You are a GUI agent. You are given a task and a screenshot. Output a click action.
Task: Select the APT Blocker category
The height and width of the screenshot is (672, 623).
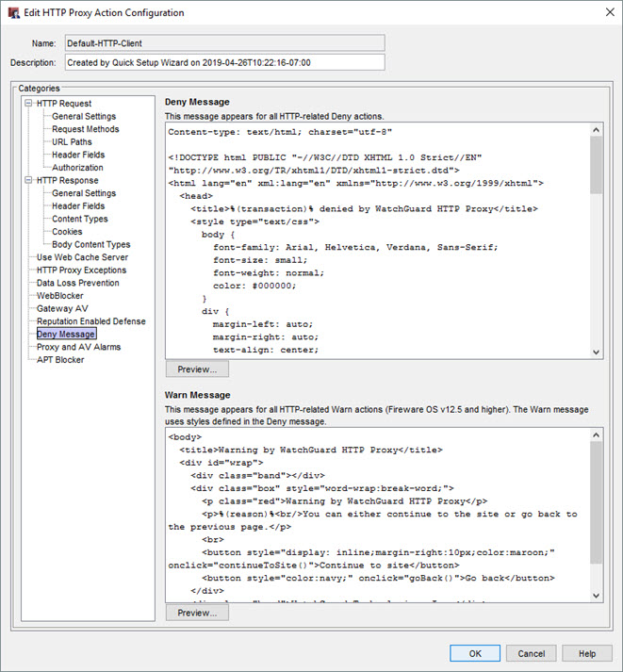pos(60,359)
